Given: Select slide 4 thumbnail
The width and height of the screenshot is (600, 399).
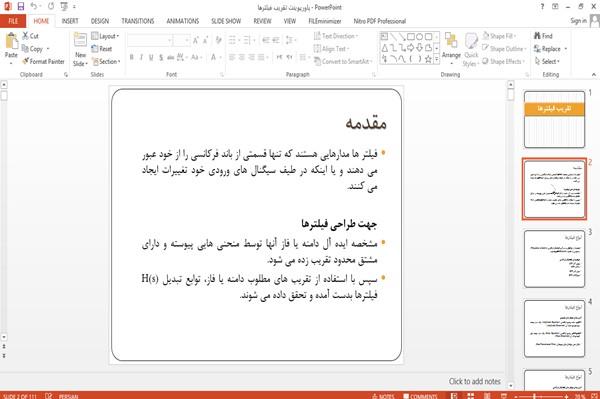Looking at the screenshot, I should pyautogui.click(x=554, y=329).
